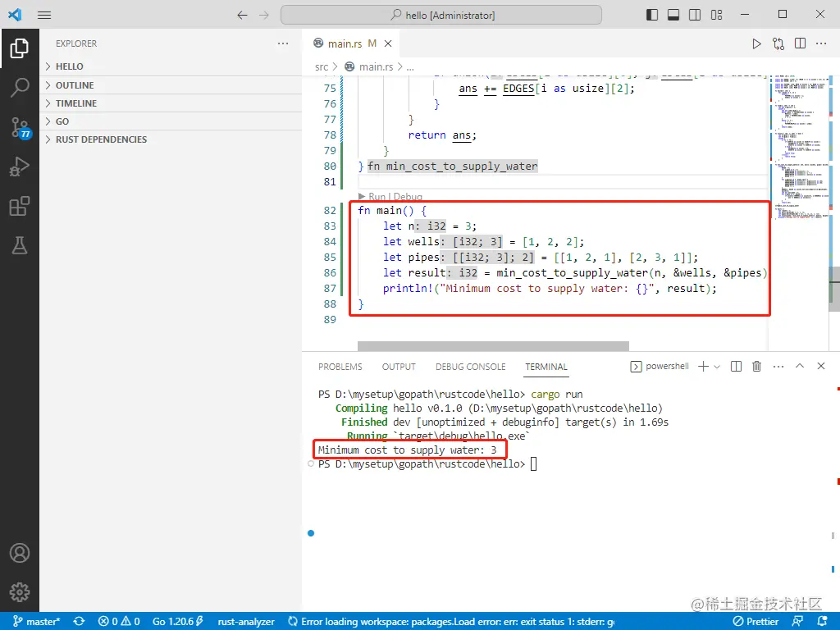Open terminal panel More Actions ellipsis
The width and height of the screenshot is (840, 630).
[x=778, y=367]
